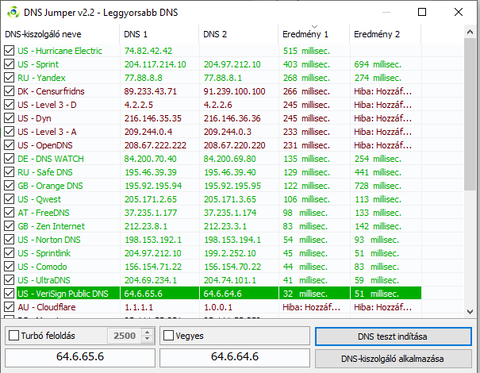480x373 pixels.
Task: Start the test with DNS teszt indítása
Action: tap(393, 336)
